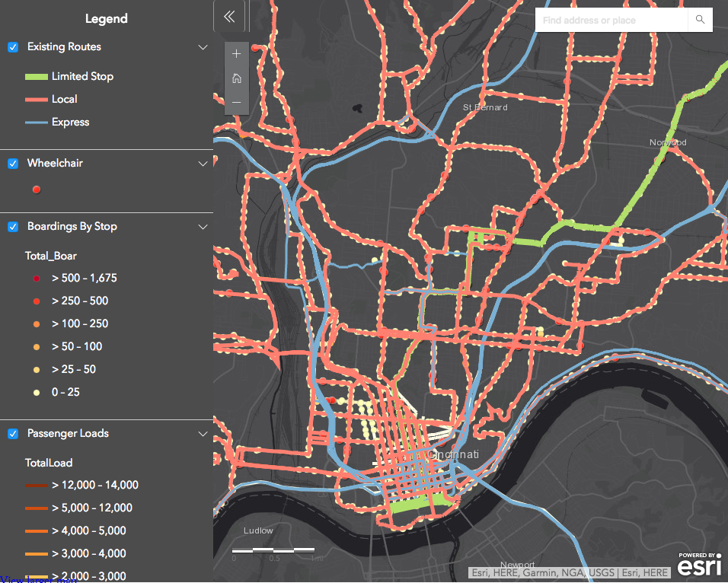Turn off Passenger Loads layer checkbox
The image size is (728, 583).
pyautogui.click(x=13, y=434)
